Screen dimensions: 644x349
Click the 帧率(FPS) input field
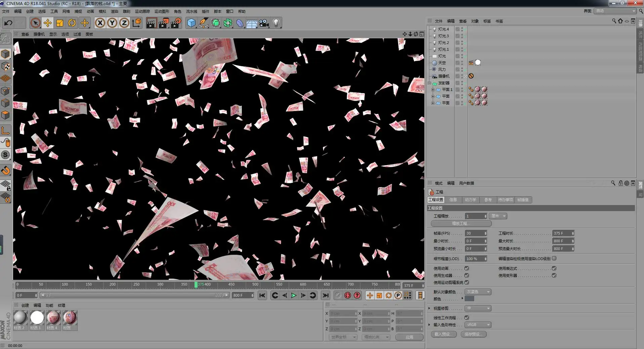point(476,233)
